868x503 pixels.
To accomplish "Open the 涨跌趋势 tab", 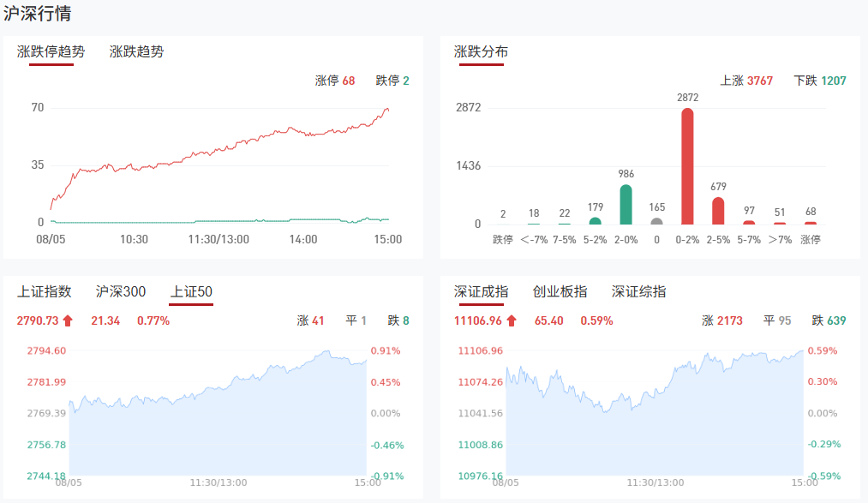I will coord(136,51).
